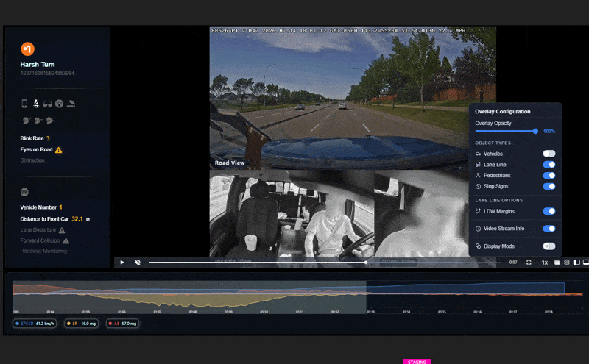Screen dimensions: 589x364
Task: Click the Stop Signs icon in overlay panel
Action: (478, 186)
